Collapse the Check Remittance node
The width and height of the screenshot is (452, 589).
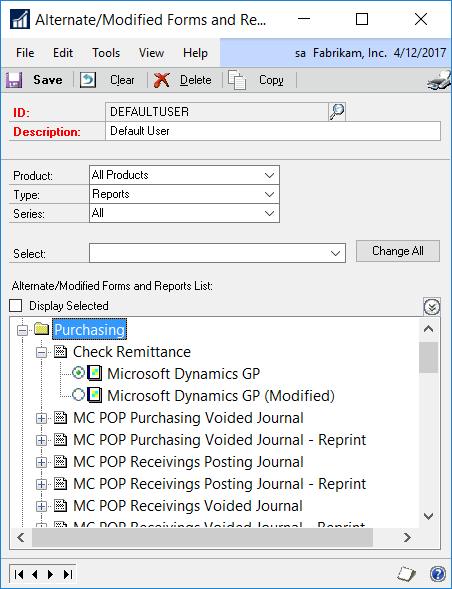coord(41,352)
